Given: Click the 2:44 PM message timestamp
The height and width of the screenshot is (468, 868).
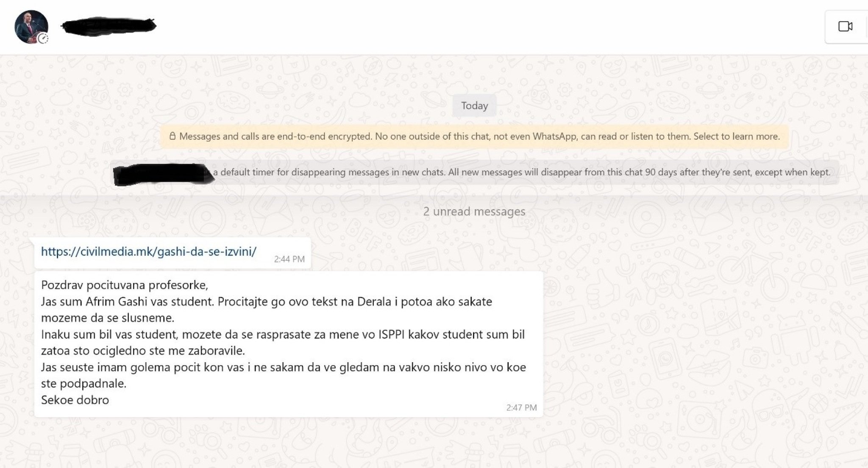Looking at the screenshot, I should click(289, 259).
